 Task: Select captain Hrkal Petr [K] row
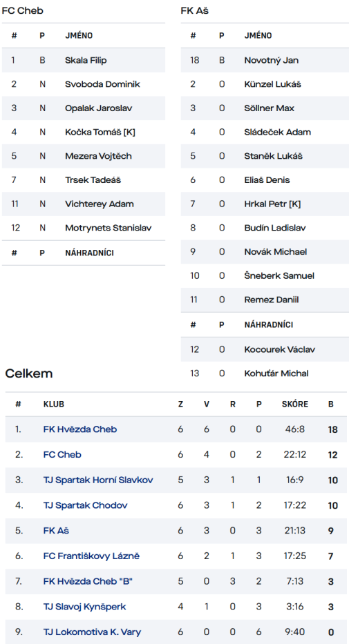click(265, 204)
